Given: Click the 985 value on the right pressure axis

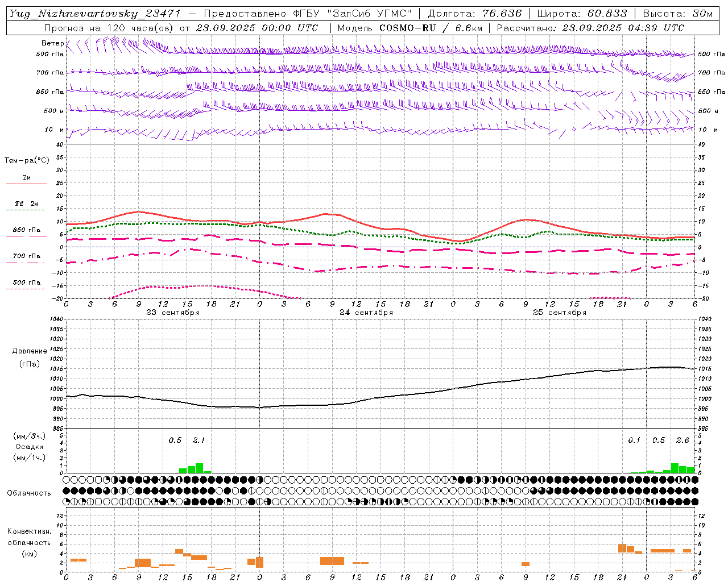Looking at the screenshot, I should click(704, 429).
